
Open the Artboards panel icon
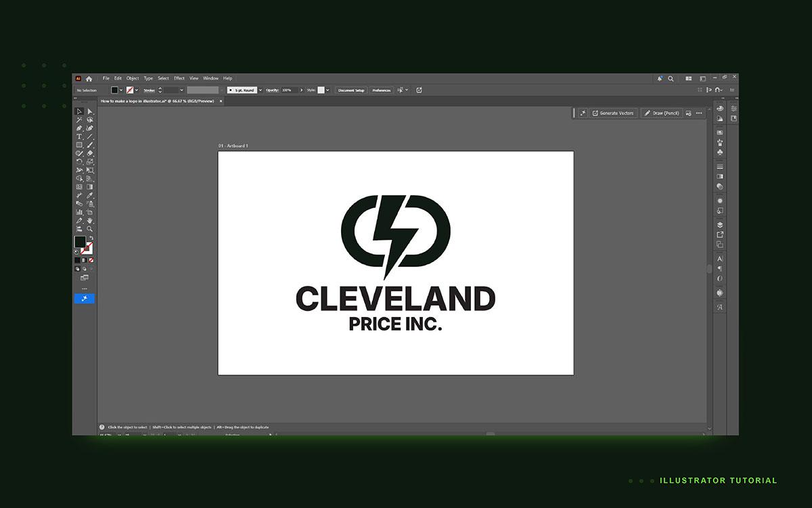pyautogui.click(x=720, y=244)
